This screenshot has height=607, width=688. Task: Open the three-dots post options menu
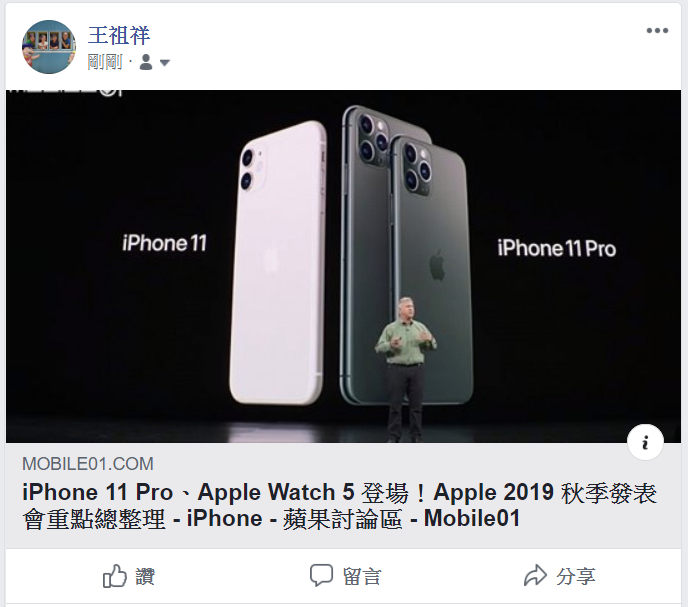point(657,31)
